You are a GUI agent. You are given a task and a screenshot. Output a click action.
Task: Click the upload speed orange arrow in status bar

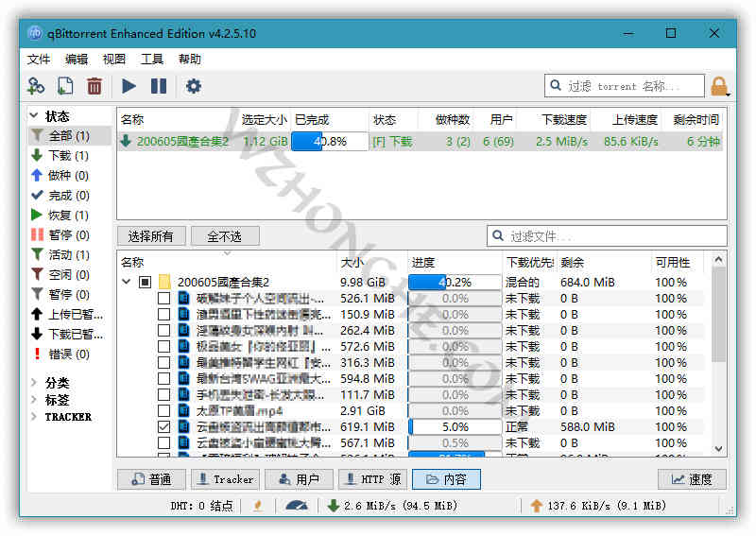pos(536,506)
